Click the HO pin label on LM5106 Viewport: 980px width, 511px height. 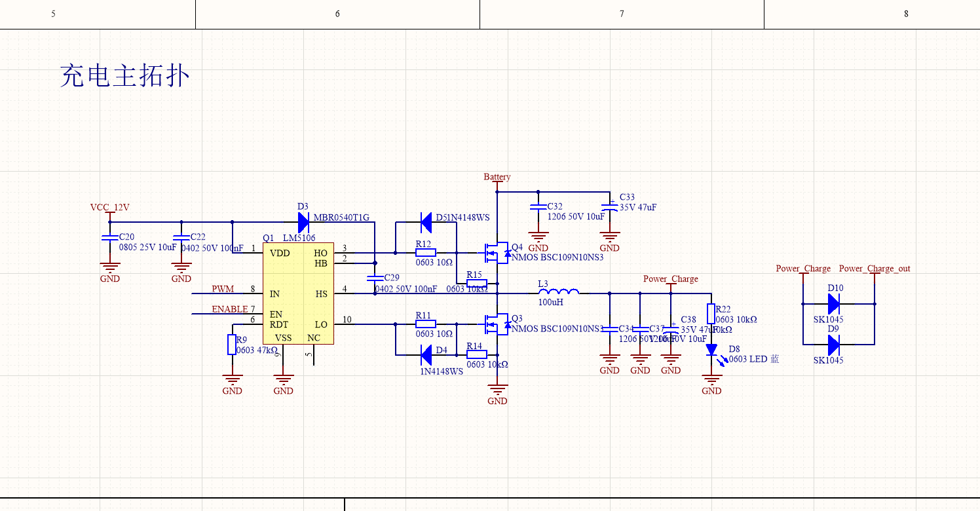click(321, 254)
